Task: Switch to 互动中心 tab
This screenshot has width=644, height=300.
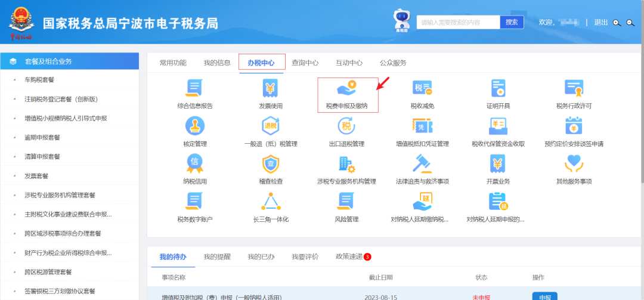Action: (349, 63)
